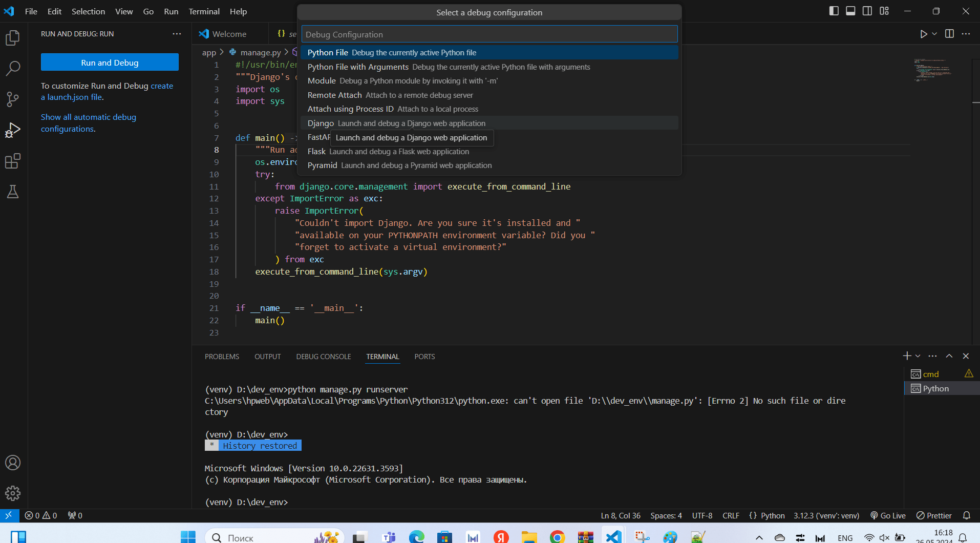Open notifications bell in status bar
Screen dimensions: 980x543
click(x=967, y=515)
